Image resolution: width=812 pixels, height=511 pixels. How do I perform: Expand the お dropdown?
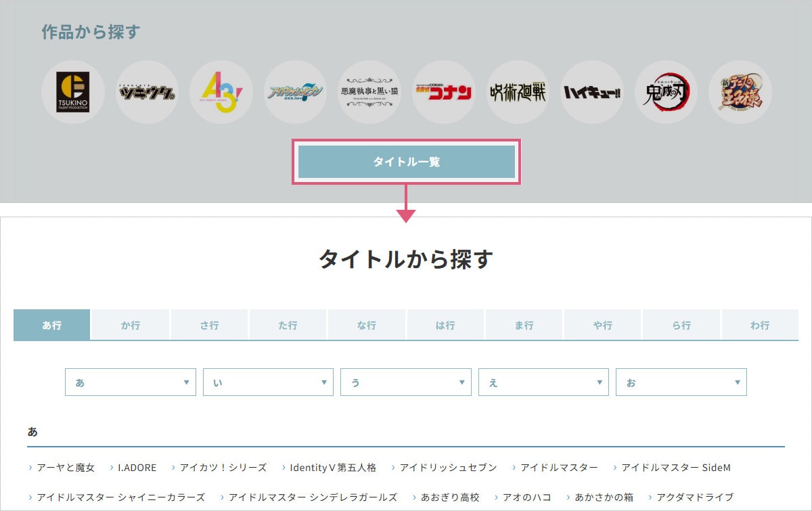coord(681,382)
